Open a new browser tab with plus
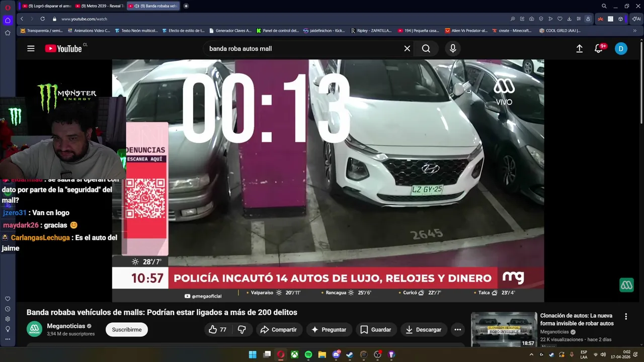This screenshot has width=644, height=362. 186,6
